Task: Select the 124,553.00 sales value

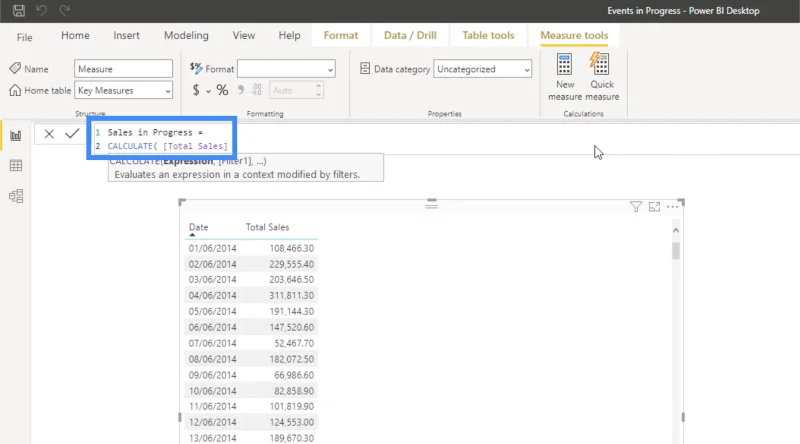Action: [291, 422]
